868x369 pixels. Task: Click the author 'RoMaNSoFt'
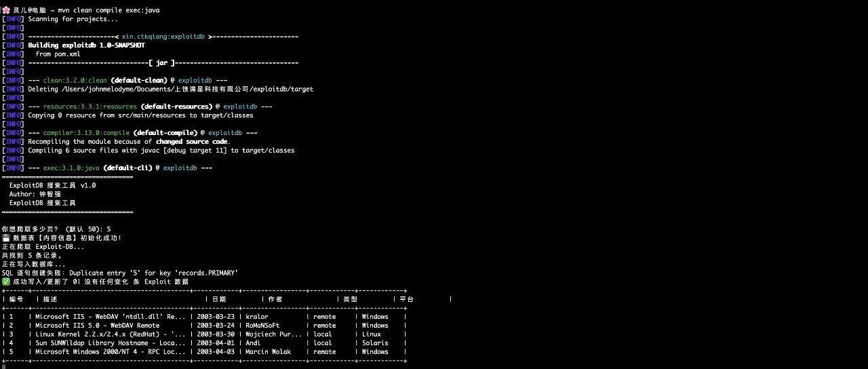point(262,326)
